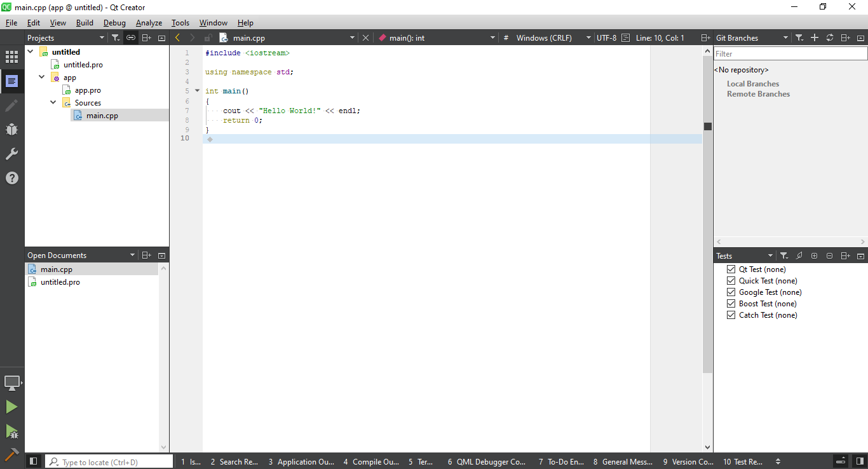Open the kit selector monitor icon

11,383
